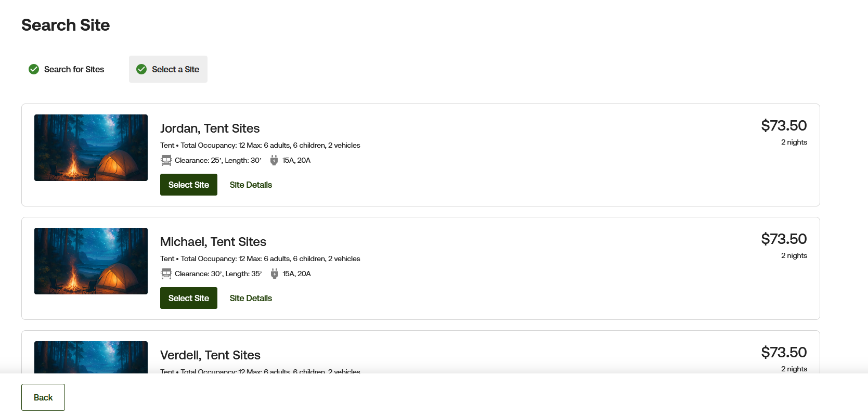Click the Jordan, Tent Sites heading
Image resolution: width=868 pixels, height=414 pixels.
point(210,128)
